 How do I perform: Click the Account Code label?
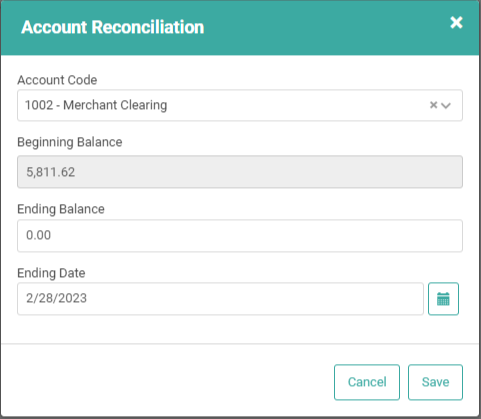(57, 80)
